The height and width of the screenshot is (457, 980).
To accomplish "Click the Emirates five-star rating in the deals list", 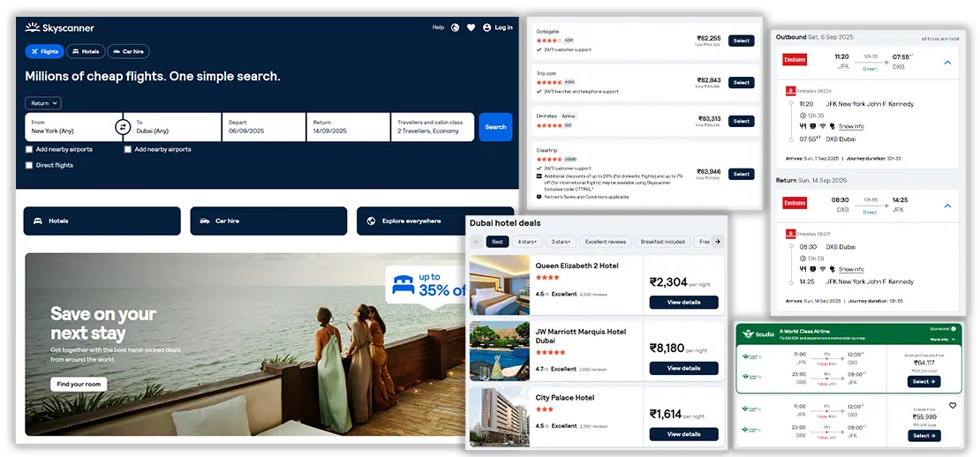I will point(549,125).
